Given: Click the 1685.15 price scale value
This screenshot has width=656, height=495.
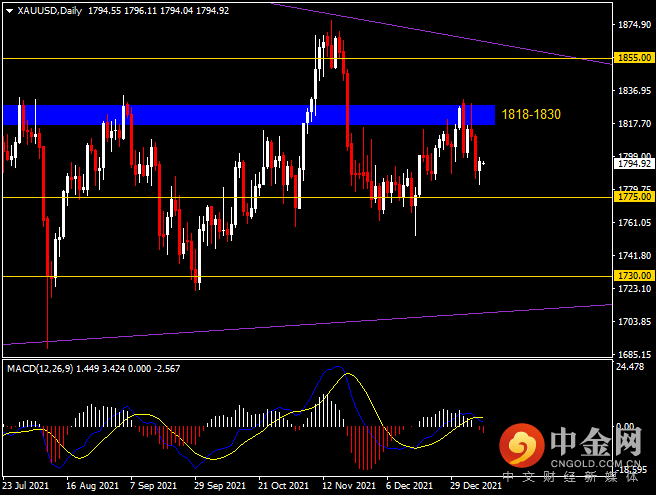Looking at the screenshot, I should pyautogui.click(x=635, y=354).
